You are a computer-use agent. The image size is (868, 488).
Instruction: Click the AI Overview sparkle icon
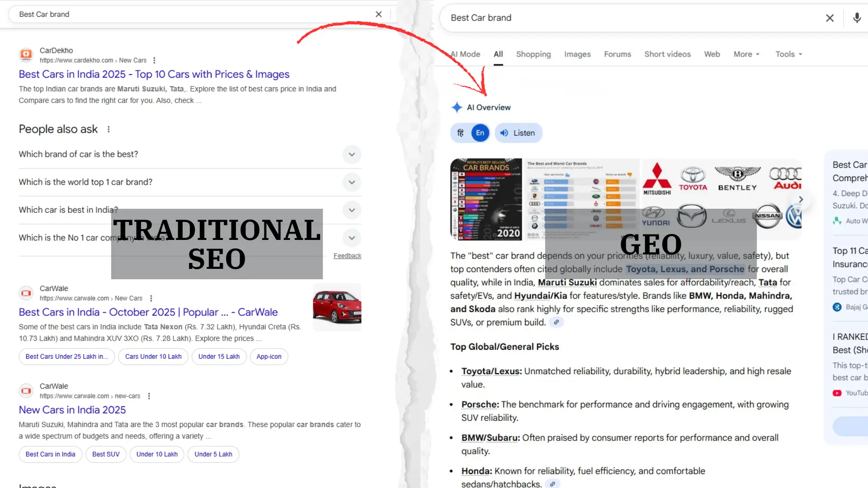coord(457,107)
